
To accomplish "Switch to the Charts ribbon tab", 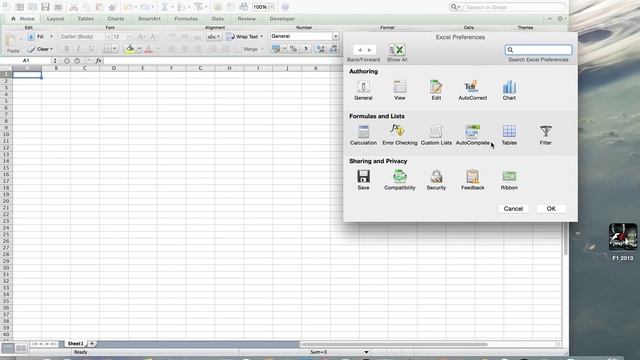I will tap(116, 19).
